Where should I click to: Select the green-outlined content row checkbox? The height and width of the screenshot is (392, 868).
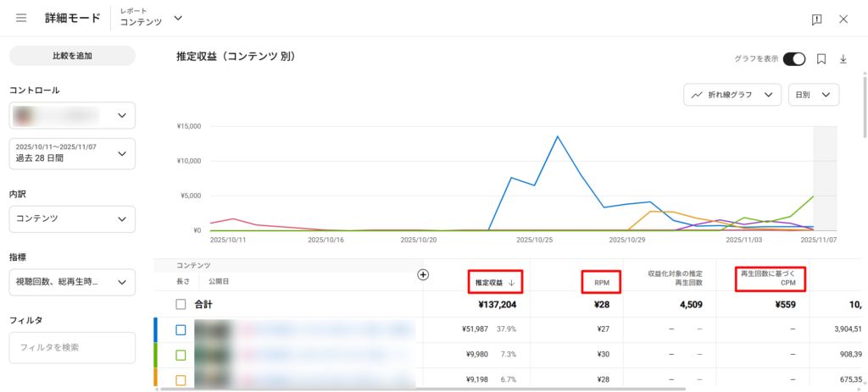[x=181, y=355]
